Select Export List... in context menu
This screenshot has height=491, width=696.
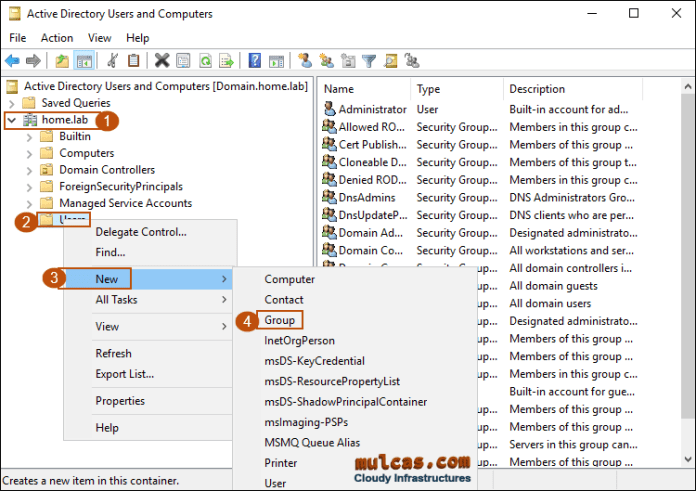pos(148,374)
